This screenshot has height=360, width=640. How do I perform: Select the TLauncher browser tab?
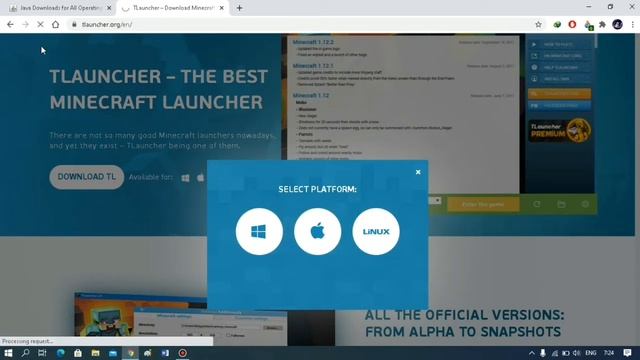(x=172, y=8)
